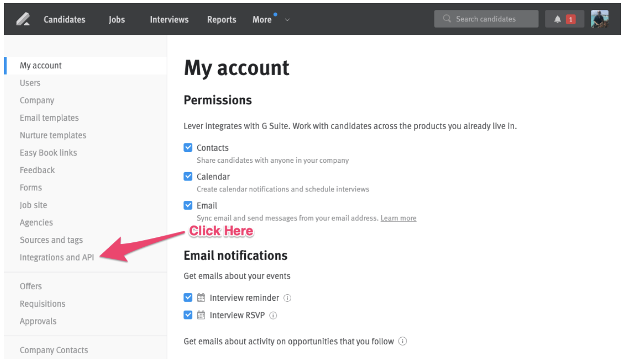Switch to the Candidates section

pyautogui.click(x=64, y=19)
